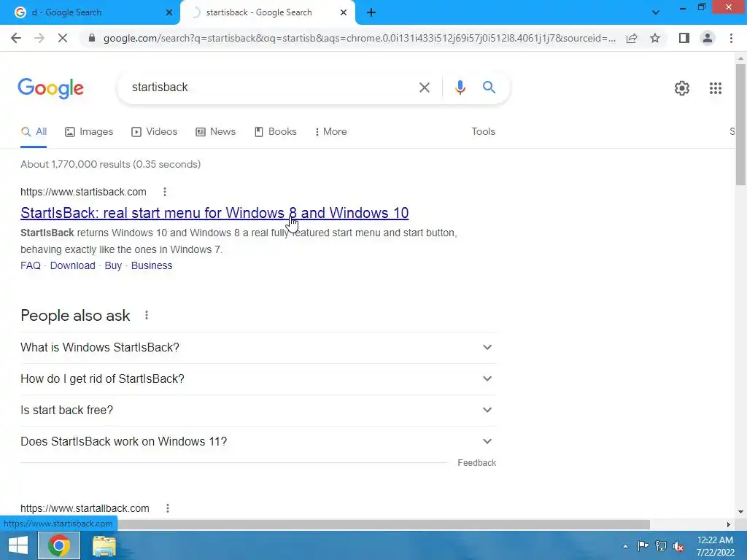Expand Is start back free?
The image size is (747, 560).
pyautogui.click(x=258, y=410)
